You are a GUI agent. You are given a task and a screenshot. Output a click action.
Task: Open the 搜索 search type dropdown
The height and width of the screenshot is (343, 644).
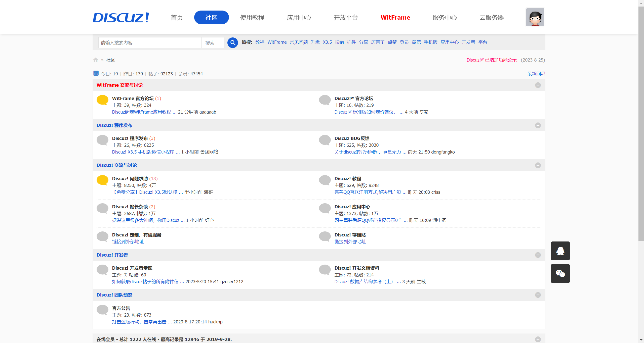[213, 43]
